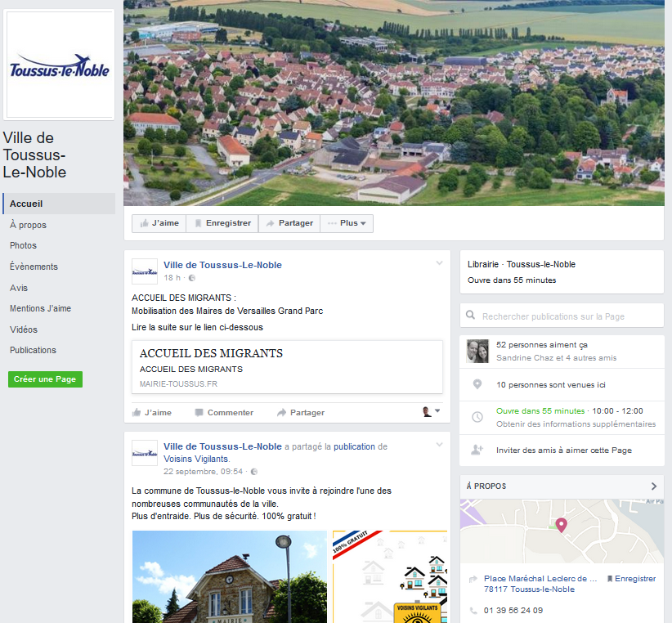Click Commenter on the migrants post
The height and width of the screenshot is (623, 672).
pos(224,413)
